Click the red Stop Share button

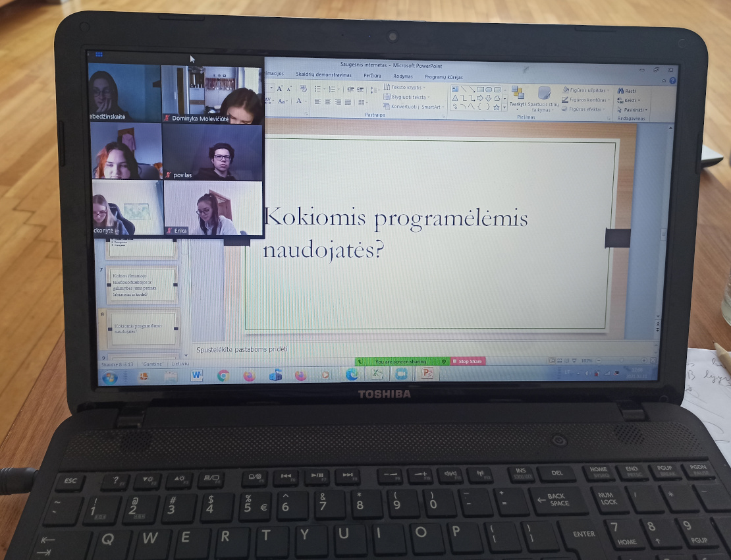pyautogui.click(x=468, y=362)
